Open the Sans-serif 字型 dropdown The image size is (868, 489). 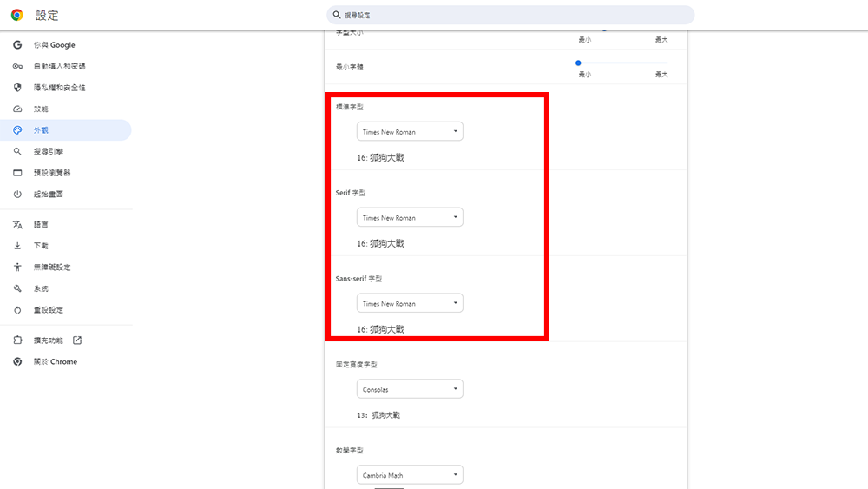410,304
